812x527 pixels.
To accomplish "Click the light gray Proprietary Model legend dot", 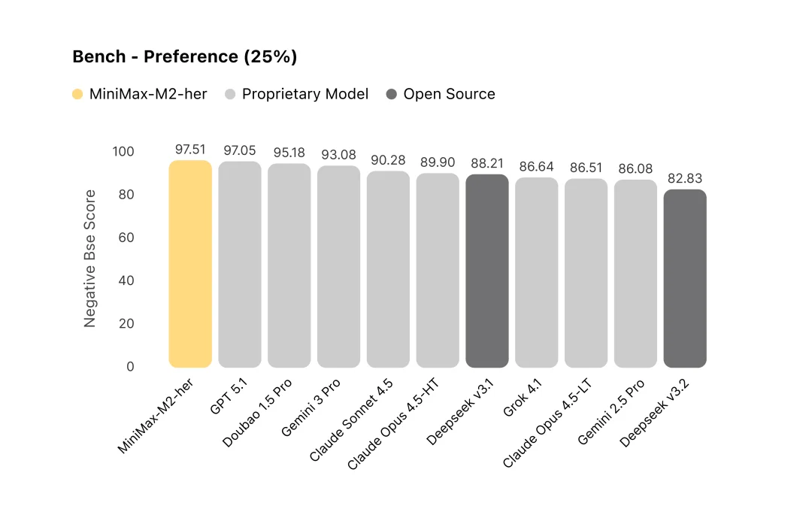I will click(x=230, y=94).
